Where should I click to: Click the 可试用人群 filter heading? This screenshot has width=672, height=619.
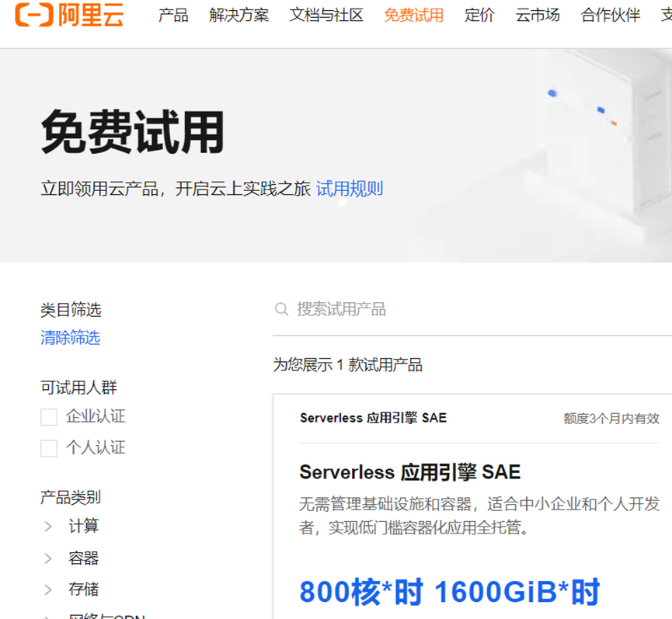point(78,388)
